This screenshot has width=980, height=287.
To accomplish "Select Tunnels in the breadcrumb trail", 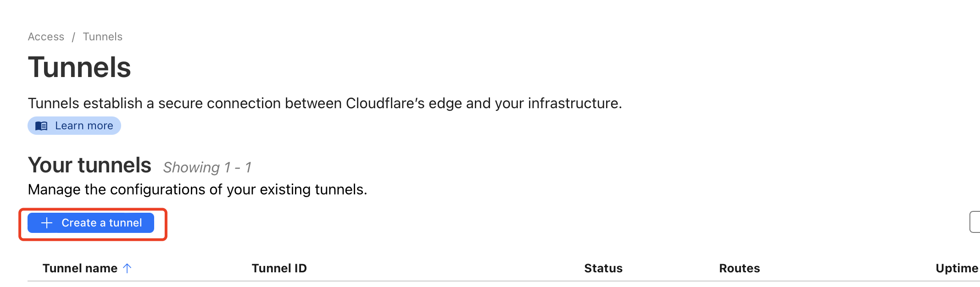I will pos(102,37).
